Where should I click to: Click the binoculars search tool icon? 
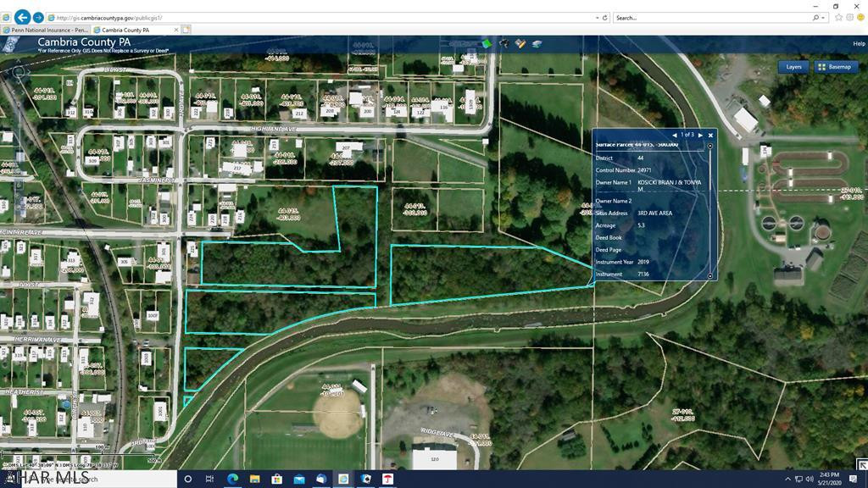pos(504,43)
